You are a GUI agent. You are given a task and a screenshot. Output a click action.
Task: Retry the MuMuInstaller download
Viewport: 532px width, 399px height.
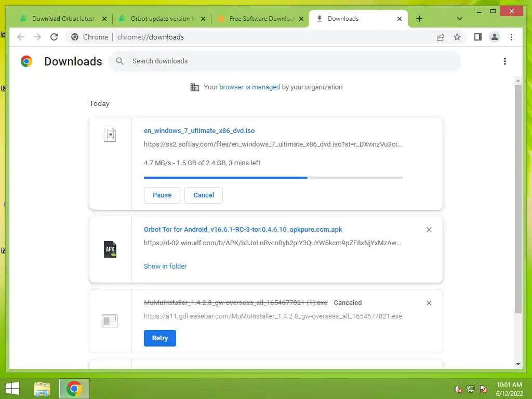pos(160,338)
